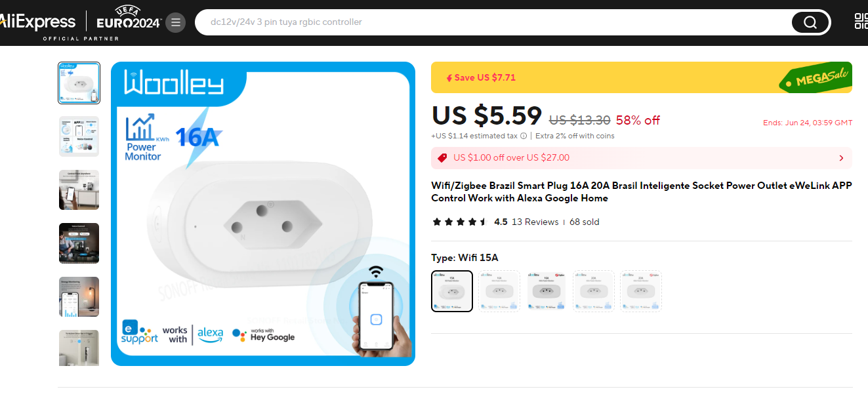The width and height of the screenshot is (868, 406).
Task: Show the second product gallery thumbnail
Action: tap(79, 136)
